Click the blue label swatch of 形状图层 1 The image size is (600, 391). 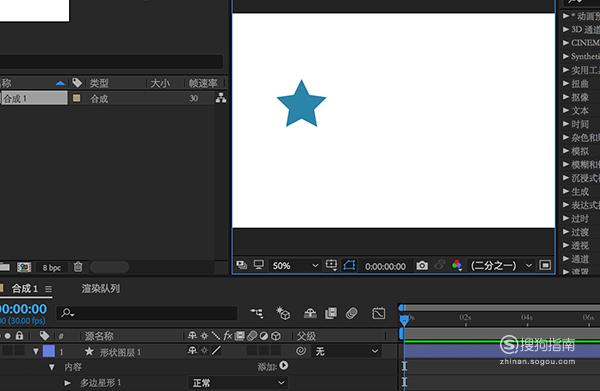click(x=49, y=351)
